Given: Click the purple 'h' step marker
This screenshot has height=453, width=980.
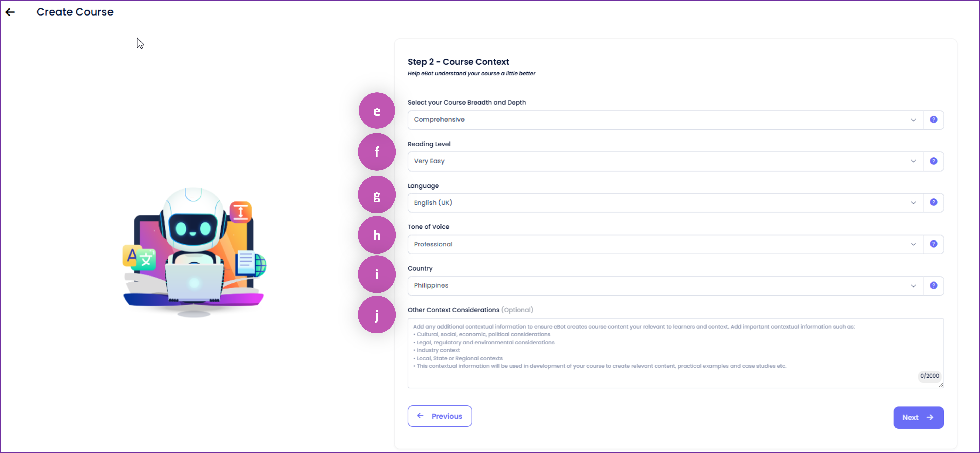Looking at the screenshot, I should point(377,235).
